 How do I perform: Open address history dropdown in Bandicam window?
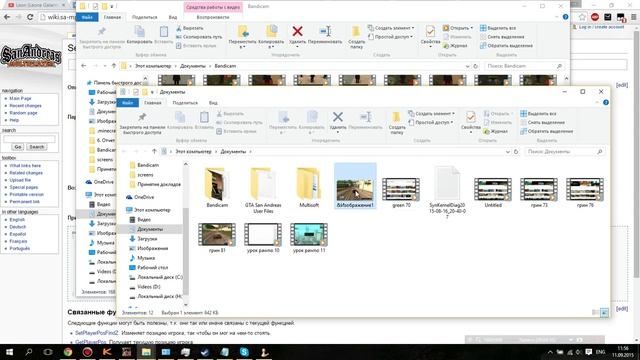(x=467, y=66)
